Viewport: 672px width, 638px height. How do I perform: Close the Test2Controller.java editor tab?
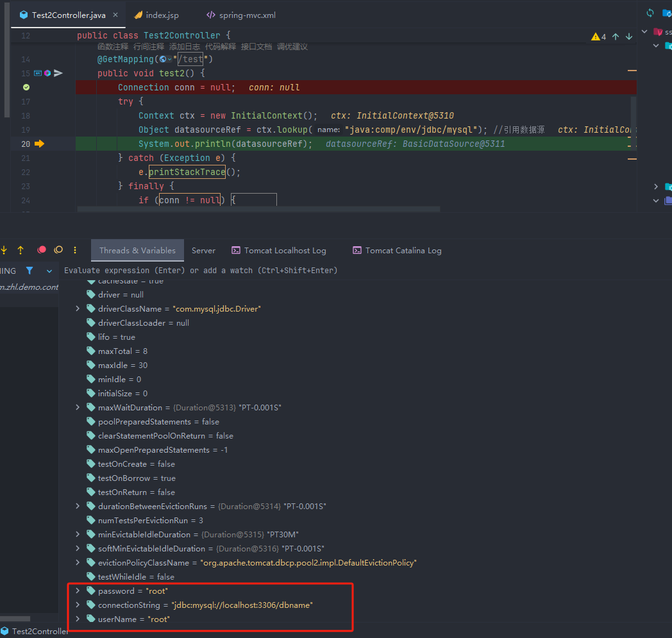[x=115, y=15]
